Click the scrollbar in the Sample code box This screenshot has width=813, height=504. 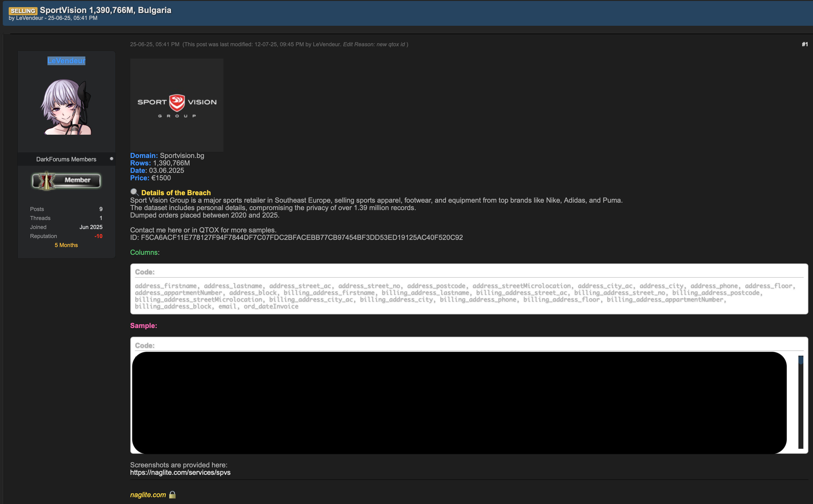pyautogui.click(x=801, y=402)
